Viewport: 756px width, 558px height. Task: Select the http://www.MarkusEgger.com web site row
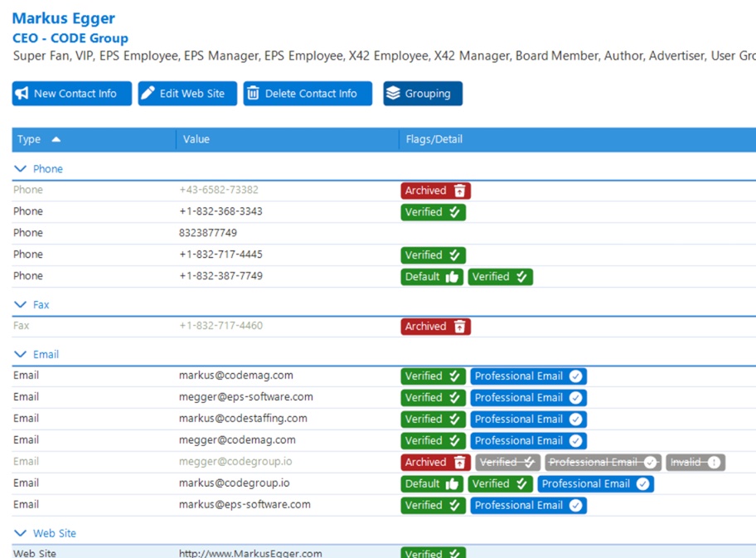[x=384, y=553]
